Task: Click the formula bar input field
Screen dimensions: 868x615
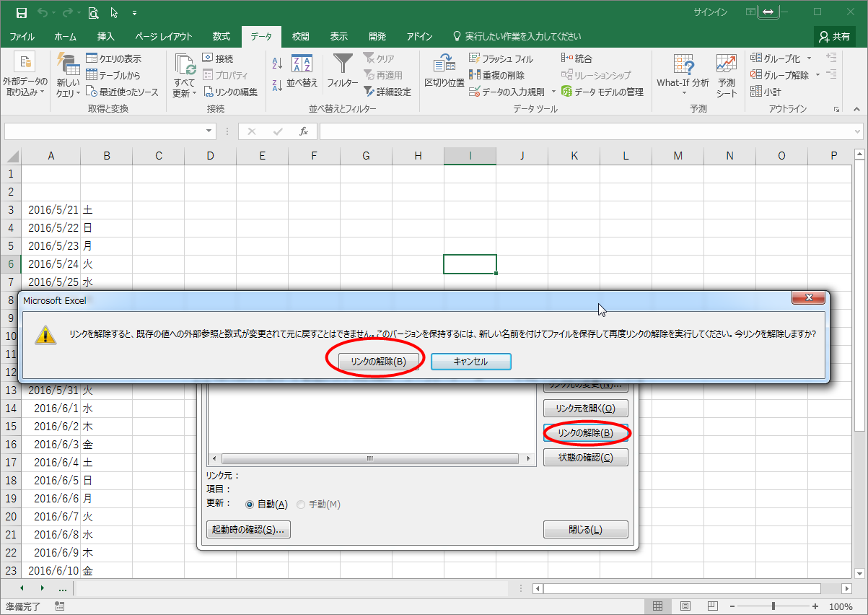Action: point(586,131)
